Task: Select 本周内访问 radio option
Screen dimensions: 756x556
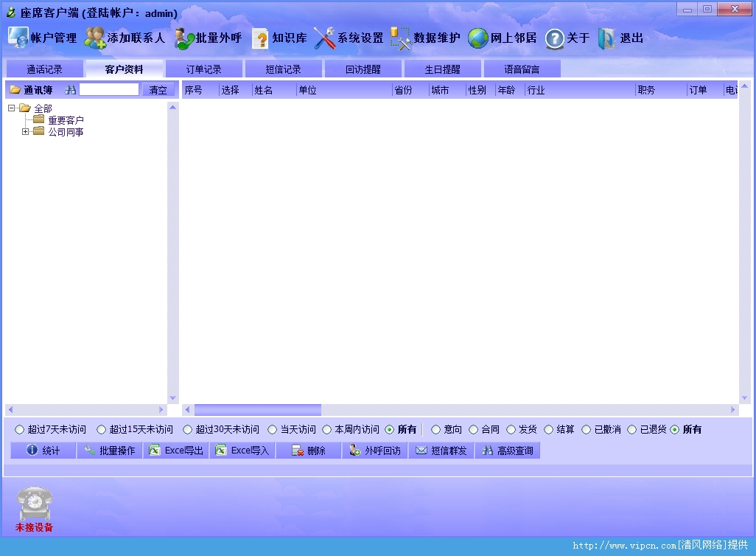Action: point(327,430)
